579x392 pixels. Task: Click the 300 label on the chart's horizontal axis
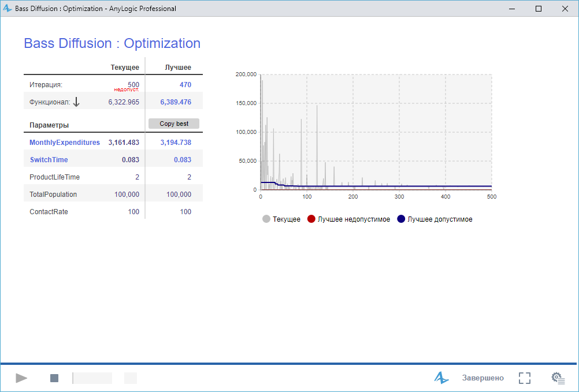(x=399, y=196)
